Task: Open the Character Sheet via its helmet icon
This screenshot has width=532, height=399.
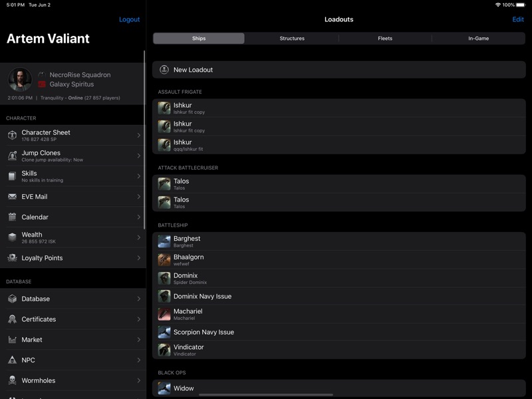Action: [x=11, y=135]
